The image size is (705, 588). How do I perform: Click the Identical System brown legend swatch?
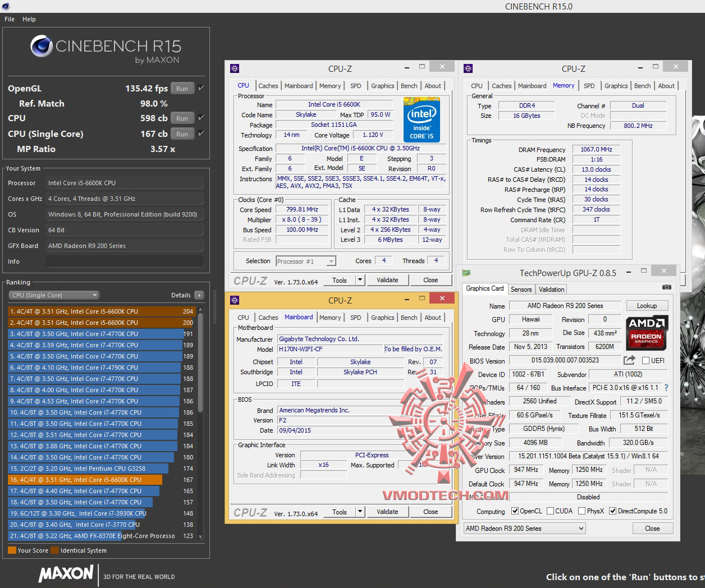pos(54,550)
